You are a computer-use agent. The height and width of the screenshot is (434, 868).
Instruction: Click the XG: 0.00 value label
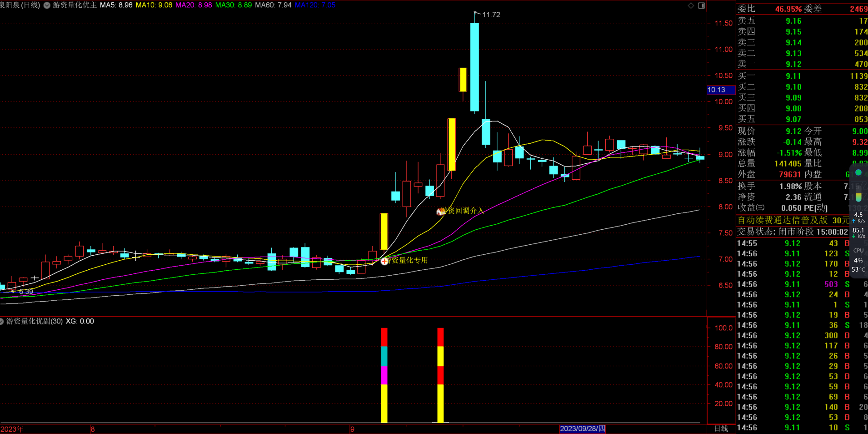[80, 321]
